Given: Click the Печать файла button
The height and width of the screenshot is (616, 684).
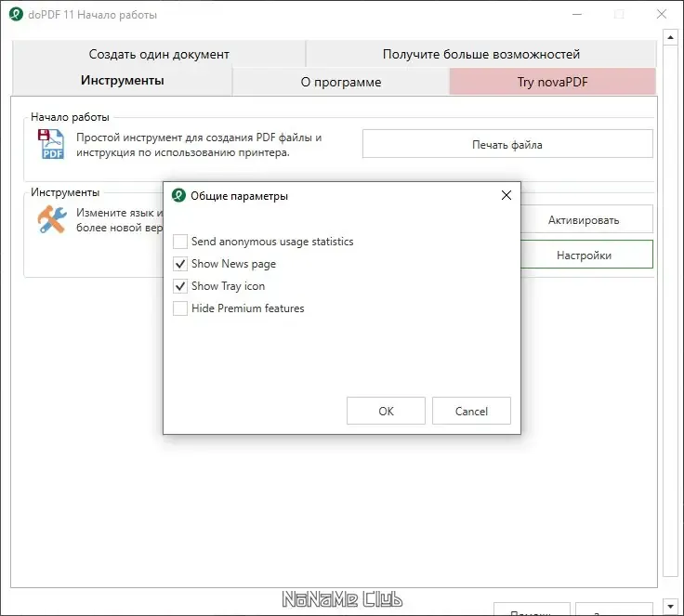Looking at the screenshot, I should coord(507,144).
